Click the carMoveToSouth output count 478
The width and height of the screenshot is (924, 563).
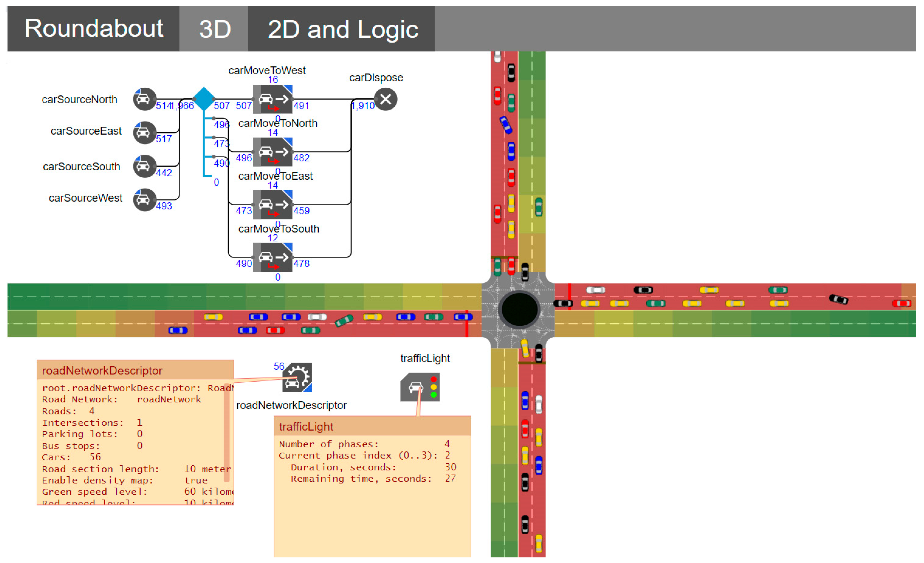click(x=301, y=264)
